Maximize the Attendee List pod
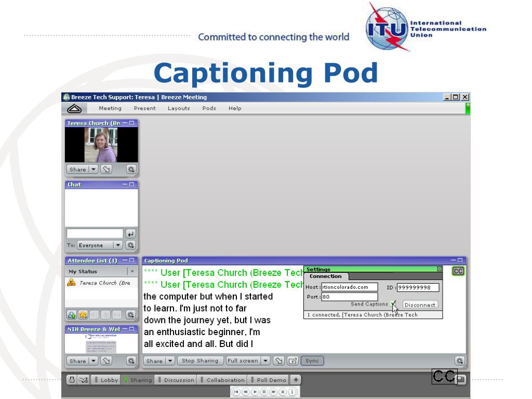The height and width of the screenshot is (399, 532). click(131, 260)
